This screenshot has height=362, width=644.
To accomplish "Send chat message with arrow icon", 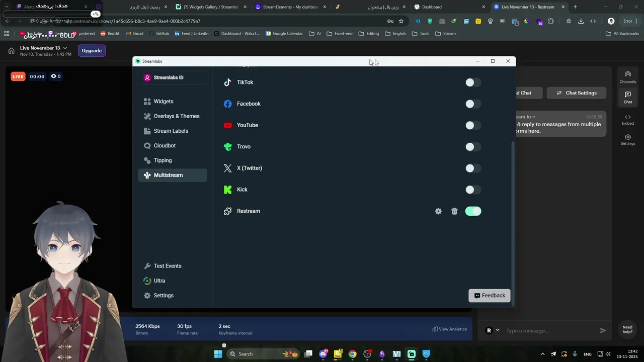I will pyautogui.click(x=603, y=330).
